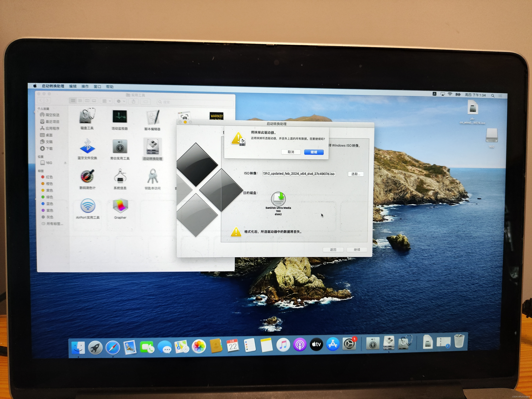Image resolution: width=532 pixels, height=399 pixels.
Task: Open Podcasts from the Dock
Action: pyautogui.click(x=300, y=345)
